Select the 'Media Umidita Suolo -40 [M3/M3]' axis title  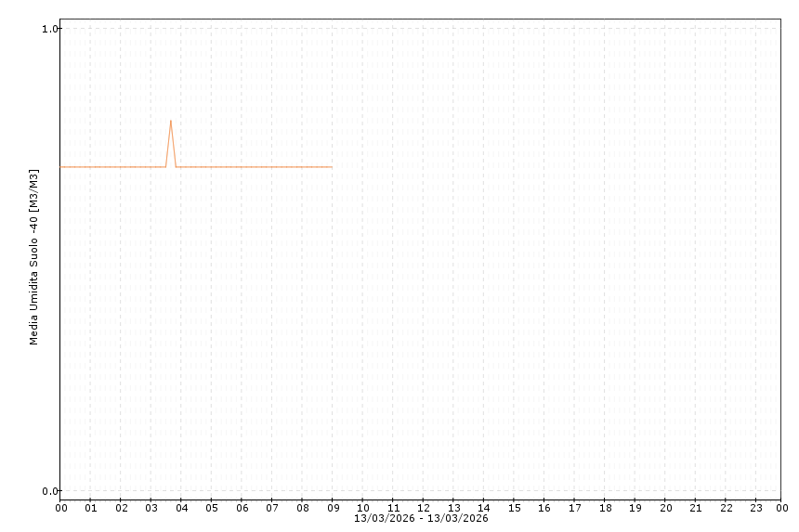pyautogui.click(x=34, y=257)
